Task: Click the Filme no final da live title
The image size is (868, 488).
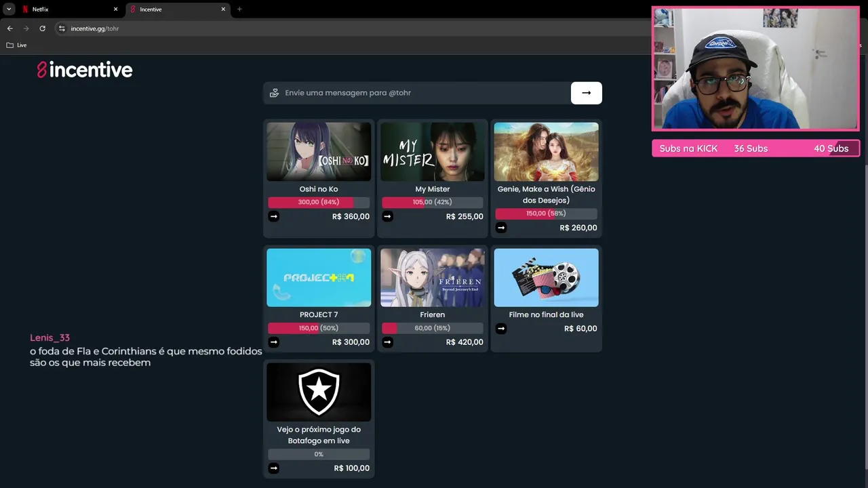Action: click(x=547, y=314)
